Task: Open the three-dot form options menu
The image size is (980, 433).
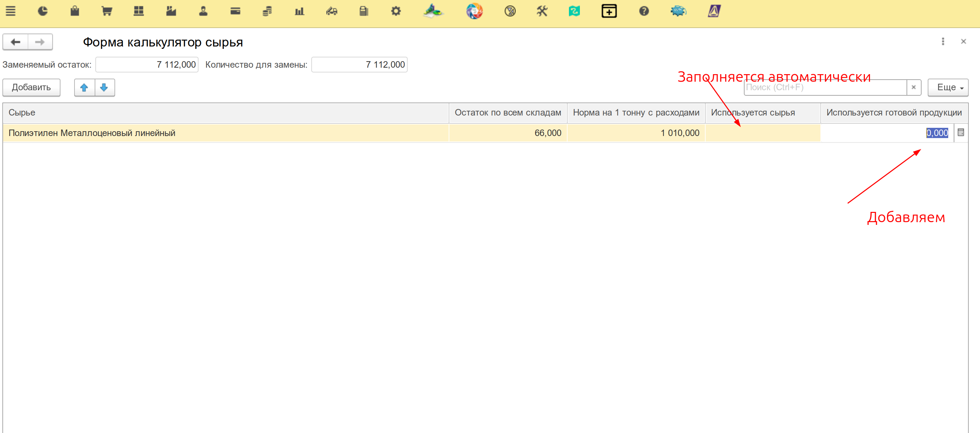Action: click(943, 41)
